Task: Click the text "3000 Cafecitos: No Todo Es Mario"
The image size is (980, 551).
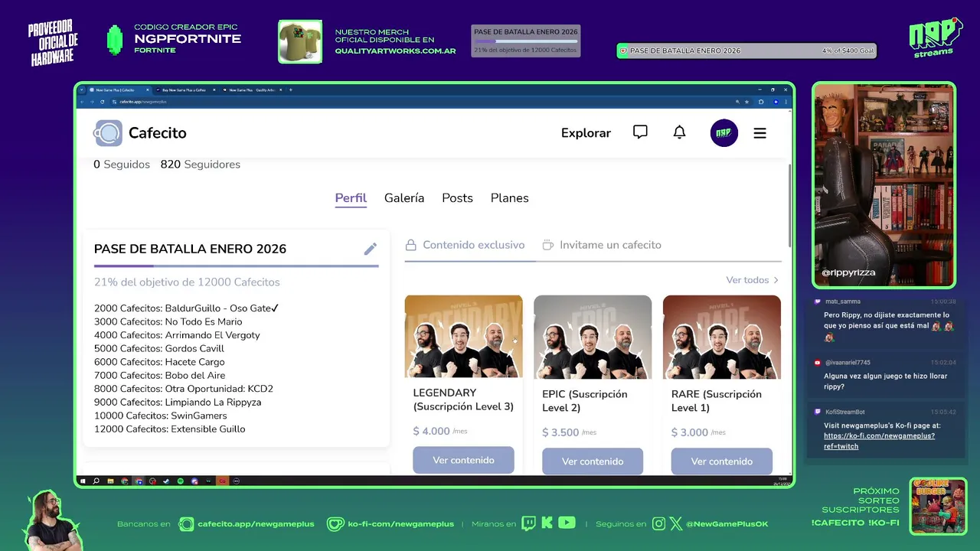Action: 168,321
